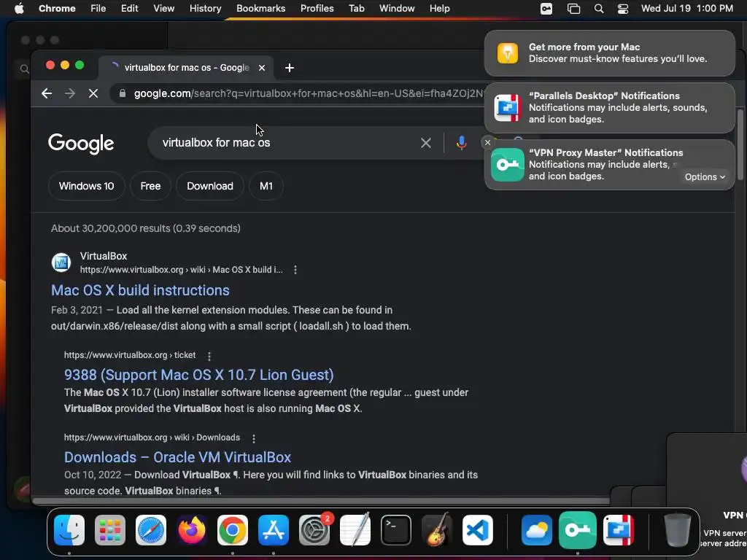Open 9388 Support Mac OS X Lion link
Image resolution: width=747 pixels, height=560 pixels.
tap(198, 375)
